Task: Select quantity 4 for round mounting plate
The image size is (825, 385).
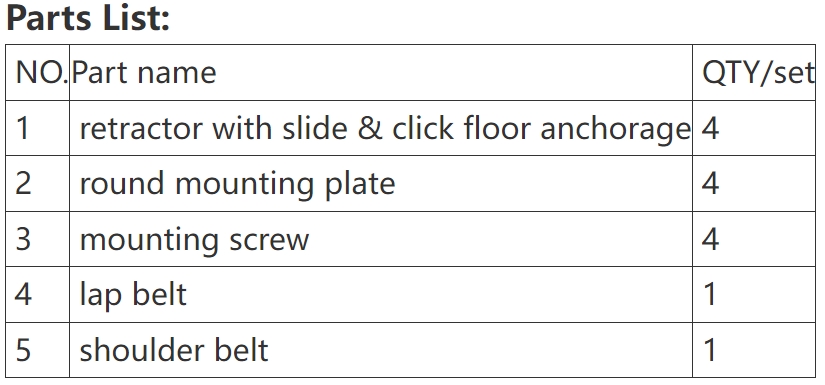Action: (x=753, y=184)
